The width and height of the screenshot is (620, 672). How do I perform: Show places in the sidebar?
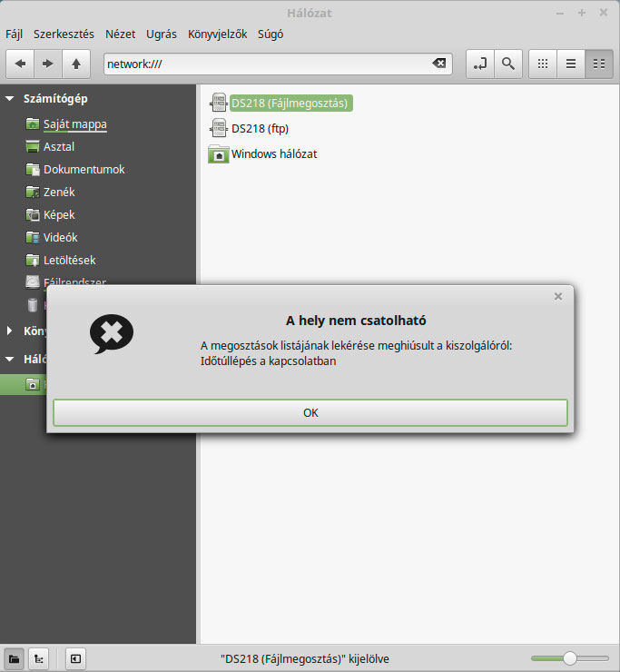[x=14, y=658]
